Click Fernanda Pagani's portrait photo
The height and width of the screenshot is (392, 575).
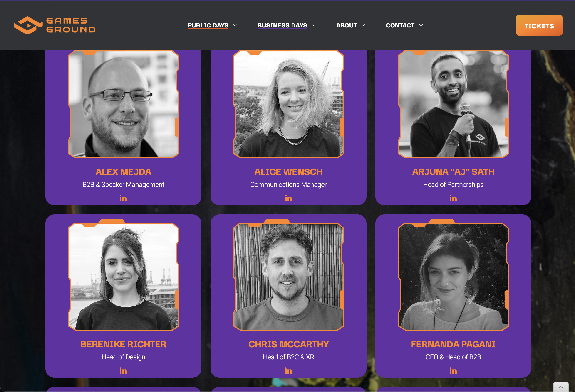pyautogui.click(x=453, y=277)
